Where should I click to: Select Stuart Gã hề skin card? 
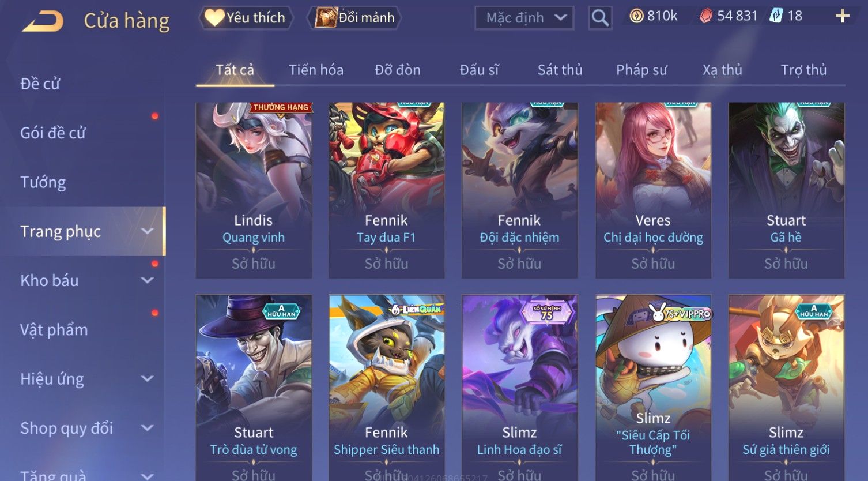786,190
